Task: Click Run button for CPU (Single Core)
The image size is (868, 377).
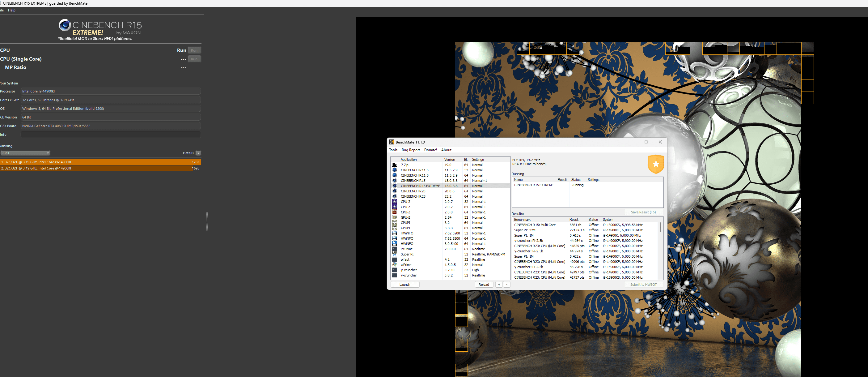Action: (x=194, y=59)
